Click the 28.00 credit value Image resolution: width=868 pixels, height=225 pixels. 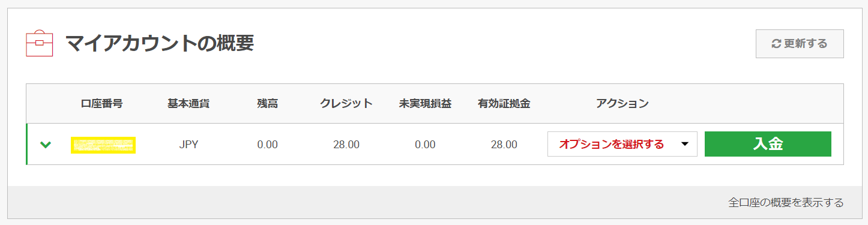[x=346, y=145]
